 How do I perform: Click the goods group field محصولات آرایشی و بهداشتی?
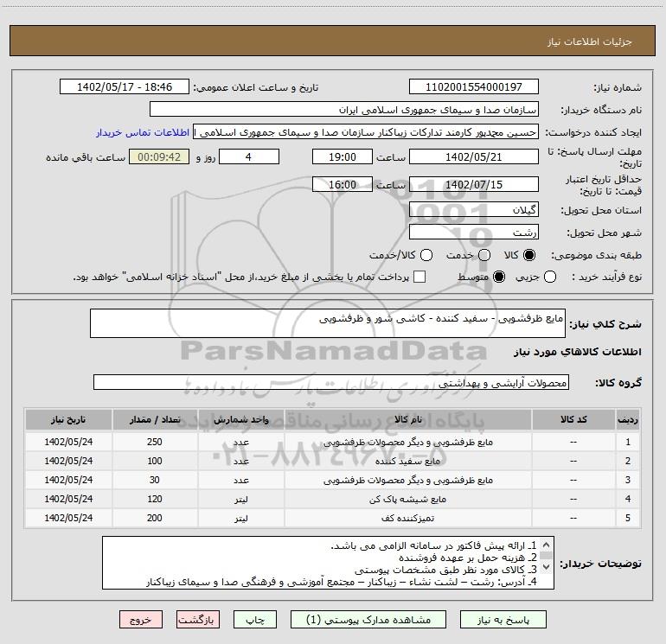(x=331, y=382)
